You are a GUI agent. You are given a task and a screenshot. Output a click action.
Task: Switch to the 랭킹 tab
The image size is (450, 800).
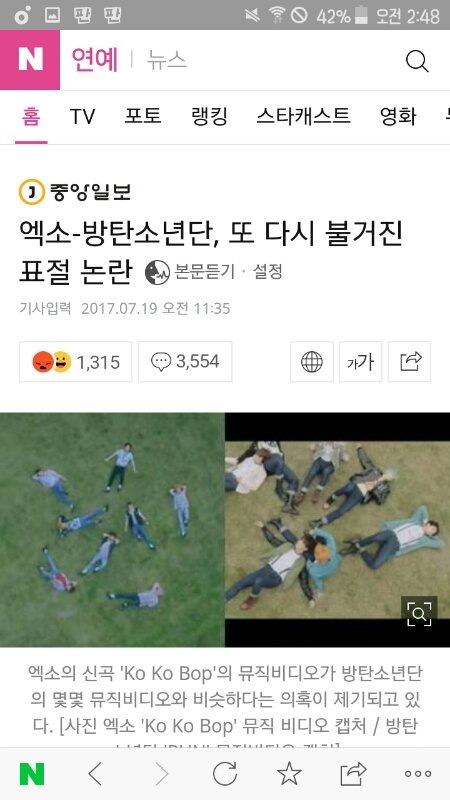coord(209,116)
